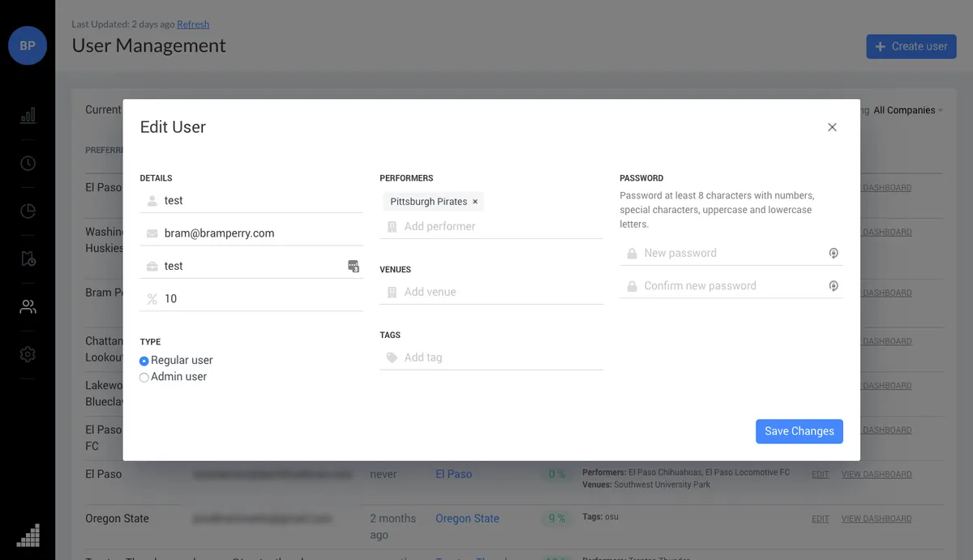973x560 pixels.
Task: Click the bar chart analytics icon in sidebar
Action: [x=28, y=115]
